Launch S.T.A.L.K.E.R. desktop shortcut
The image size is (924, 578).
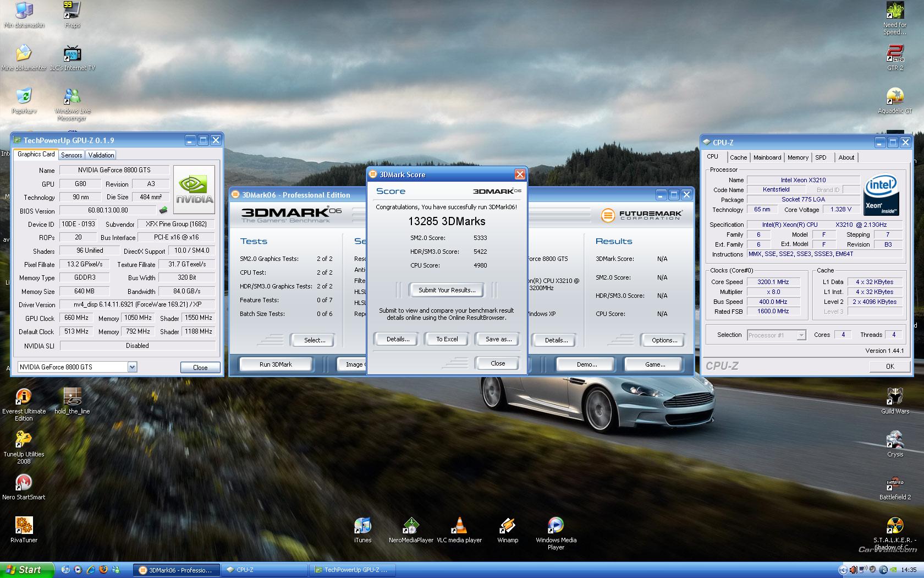tap(895, 533)
